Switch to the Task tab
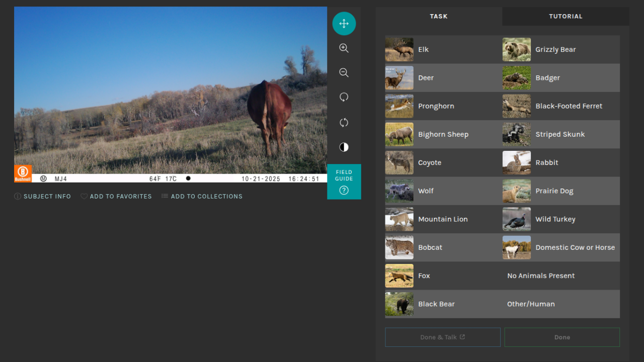644x362 pixels. pos(439,16)
